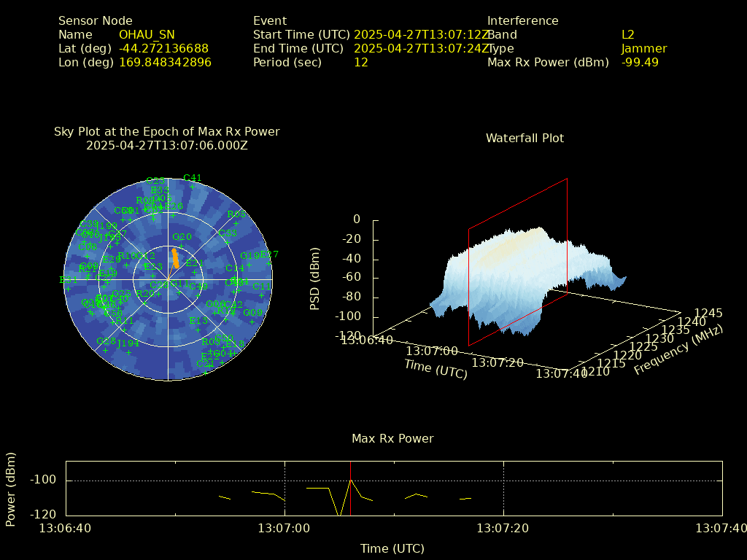The width and height of the screenshot is (747, 560).
Task: Select the J194 satellite marker
Action: coord(128,352)
